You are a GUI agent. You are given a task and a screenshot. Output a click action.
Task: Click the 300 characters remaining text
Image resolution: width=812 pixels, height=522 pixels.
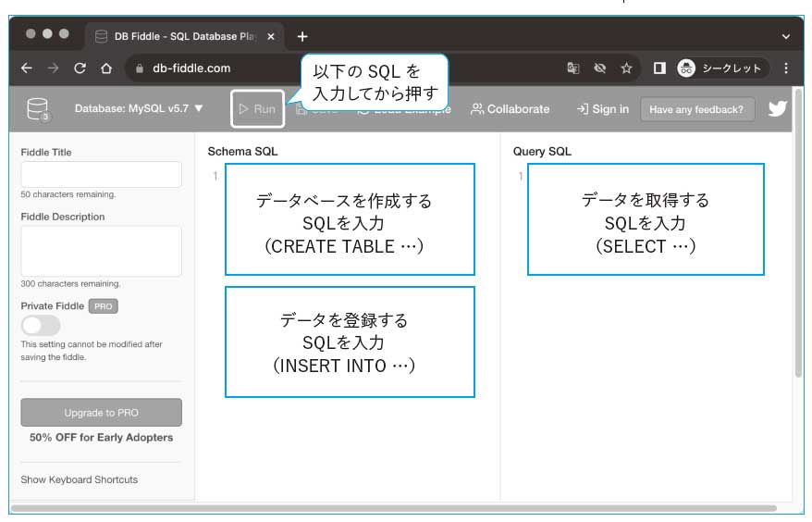click(x=70, y=283)
